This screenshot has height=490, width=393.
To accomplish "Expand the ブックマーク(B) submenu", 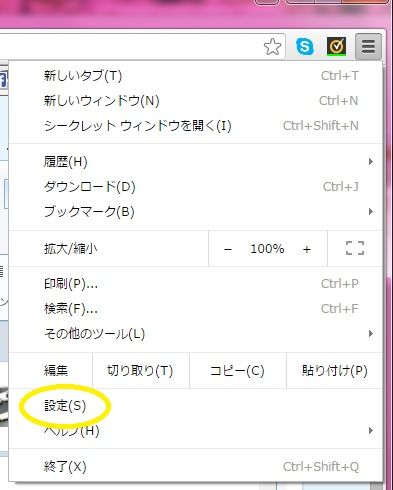I will [196, 212].
